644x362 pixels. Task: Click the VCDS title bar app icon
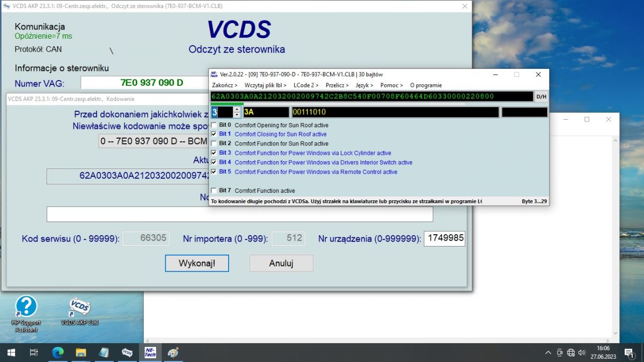coord(6,6)
